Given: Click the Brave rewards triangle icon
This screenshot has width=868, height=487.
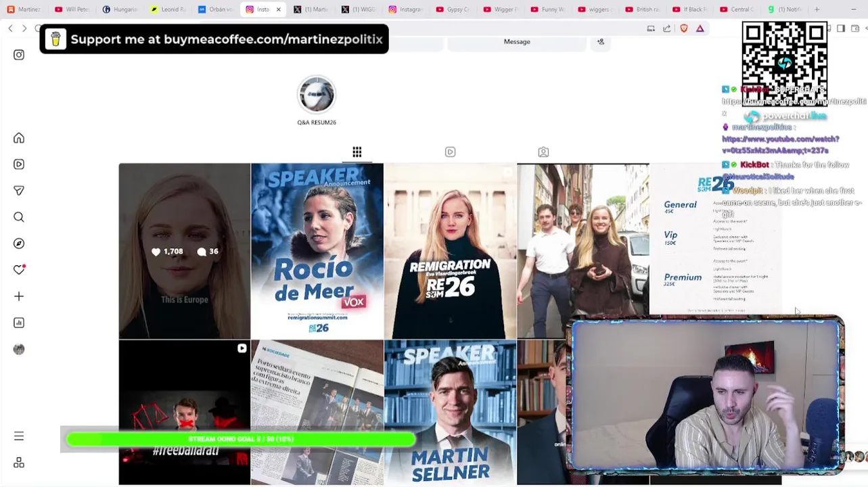Looking at the screenshot, I should [700, 28].
